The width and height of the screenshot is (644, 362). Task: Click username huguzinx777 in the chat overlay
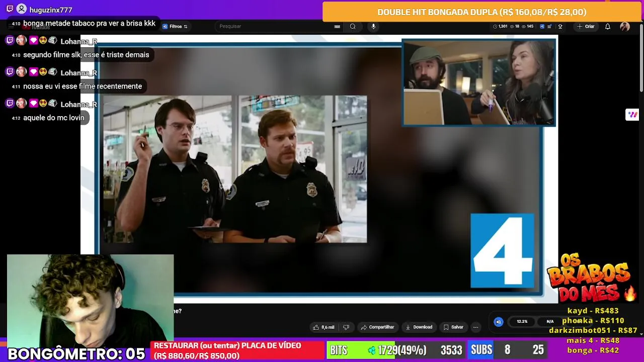51,10
